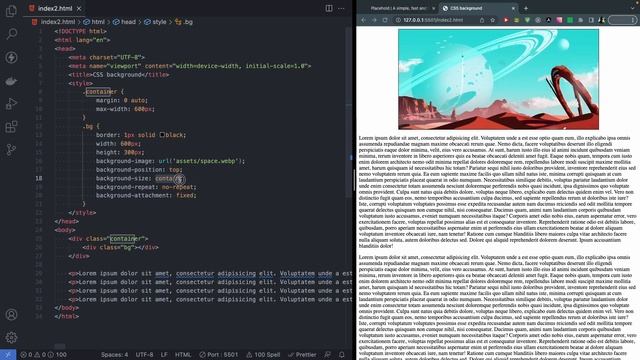Click the html breadcrumb segment
The width and height of the screenshot is (640, 360).
94,22
